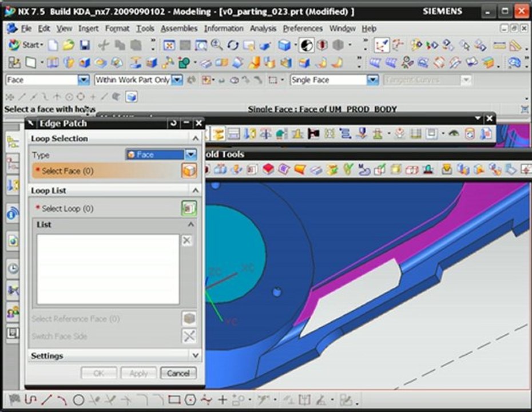Image resolution: width=532 pixels, height=412 pixels.
Task: Select the Rotate view tool
Action: tap(233, 45)
